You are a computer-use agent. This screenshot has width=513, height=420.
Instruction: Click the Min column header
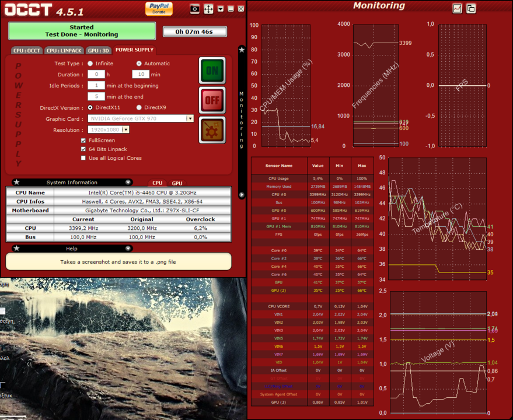click(x=340, y=166)
